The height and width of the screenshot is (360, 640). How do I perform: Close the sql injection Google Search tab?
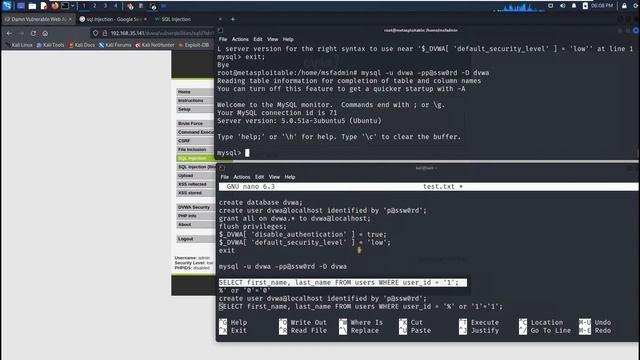tap(145, 19)
